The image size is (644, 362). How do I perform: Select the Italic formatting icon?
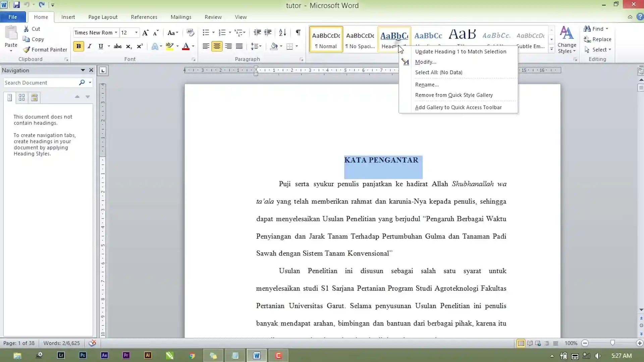click(89, 46)
